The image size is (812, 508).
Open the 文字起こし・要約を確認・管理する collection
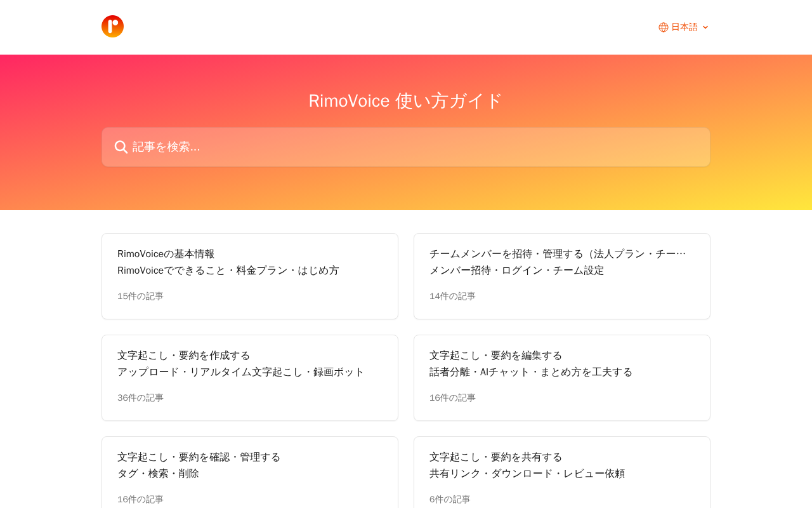[250, 472]
